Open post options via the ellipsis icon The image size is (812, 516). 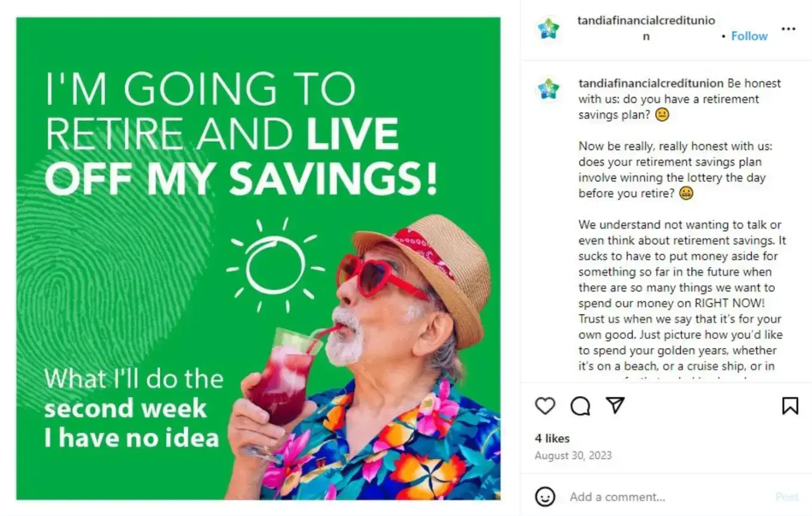pyautogui.click(x=789, y=28)
